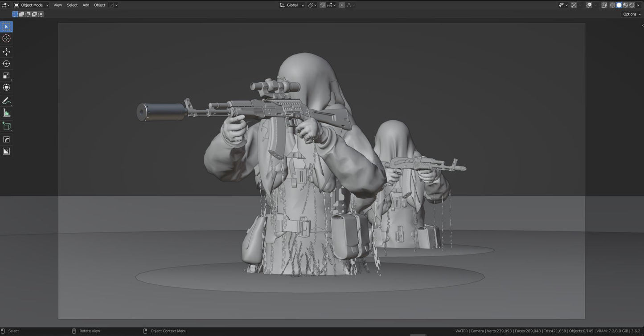Expand the Options panel
Screen dimensions: 644x336
(630, 14)
